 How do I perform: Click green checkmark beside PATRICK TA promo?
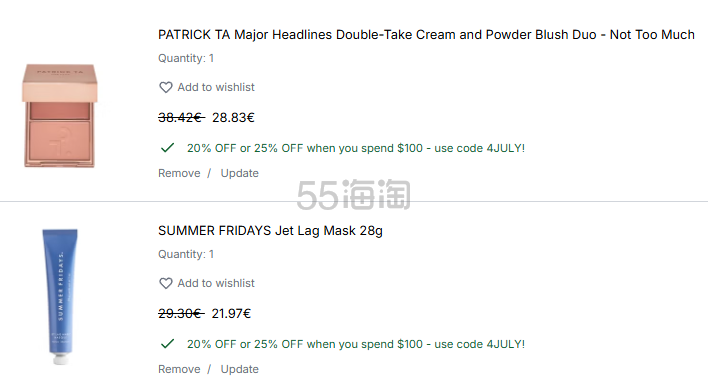(168, 148)
